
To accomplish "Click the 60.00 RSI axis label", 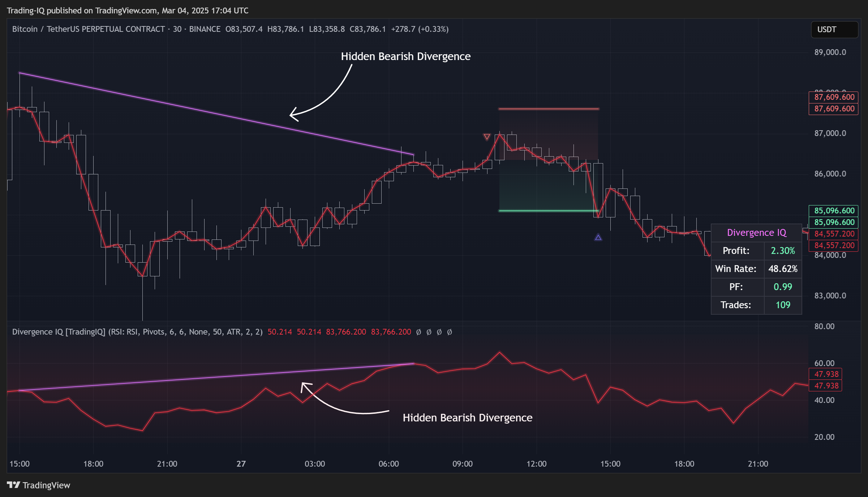I will [824, 363].
